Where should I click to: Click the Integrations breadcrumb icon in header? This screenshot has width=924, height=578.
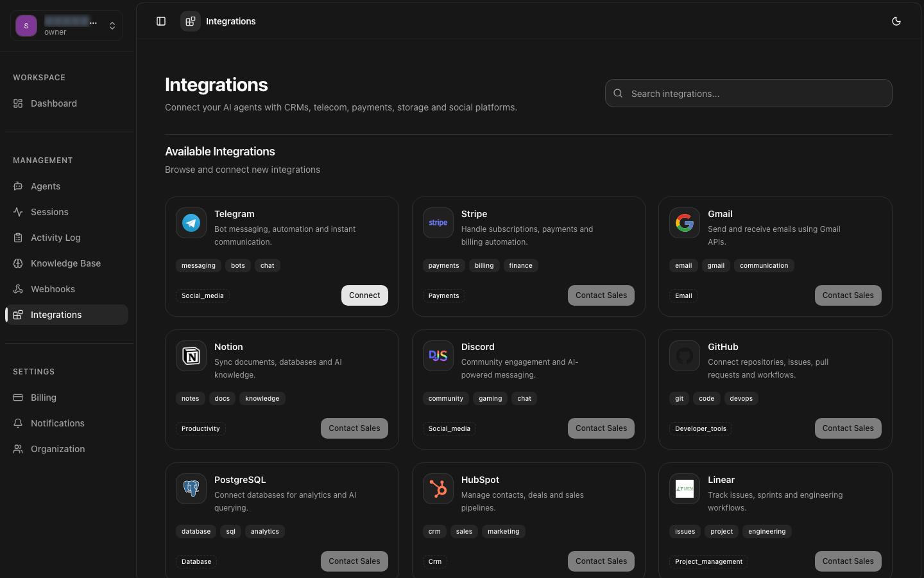(x=191, y=21)
